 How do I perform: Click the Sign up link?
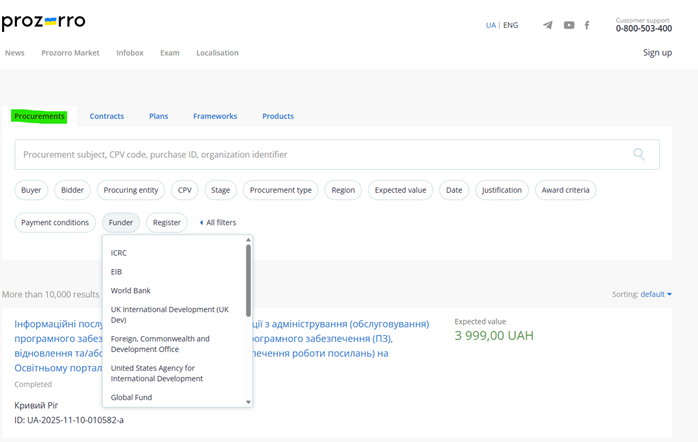pyautogui.click(x=657, y=53)
